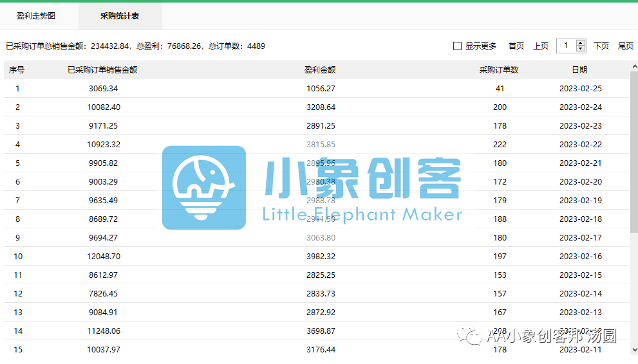Click order count 200

coord(500,107)
